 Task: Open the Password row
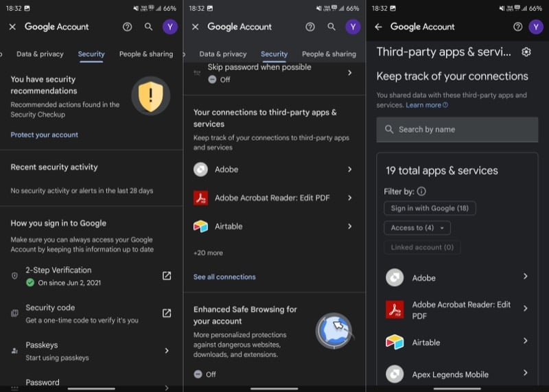91,384
